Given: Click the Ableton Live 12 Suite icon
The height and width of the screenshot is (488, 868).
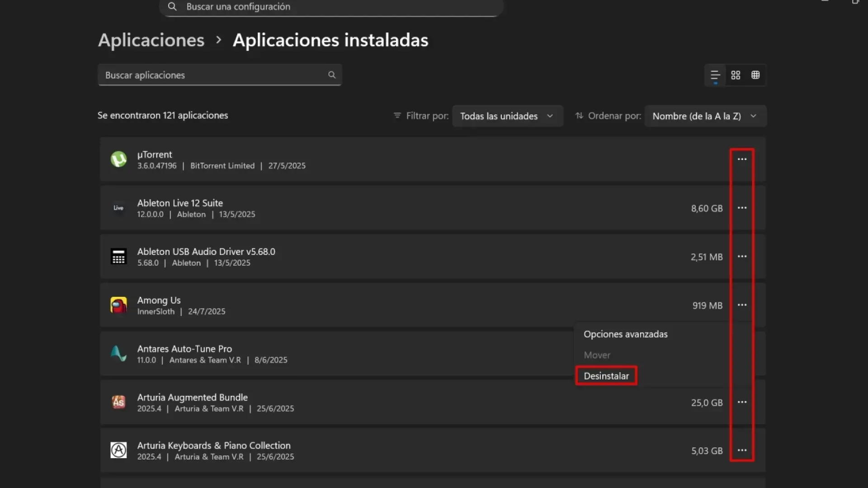Looking at the screenshot, I should click(118, 208).
